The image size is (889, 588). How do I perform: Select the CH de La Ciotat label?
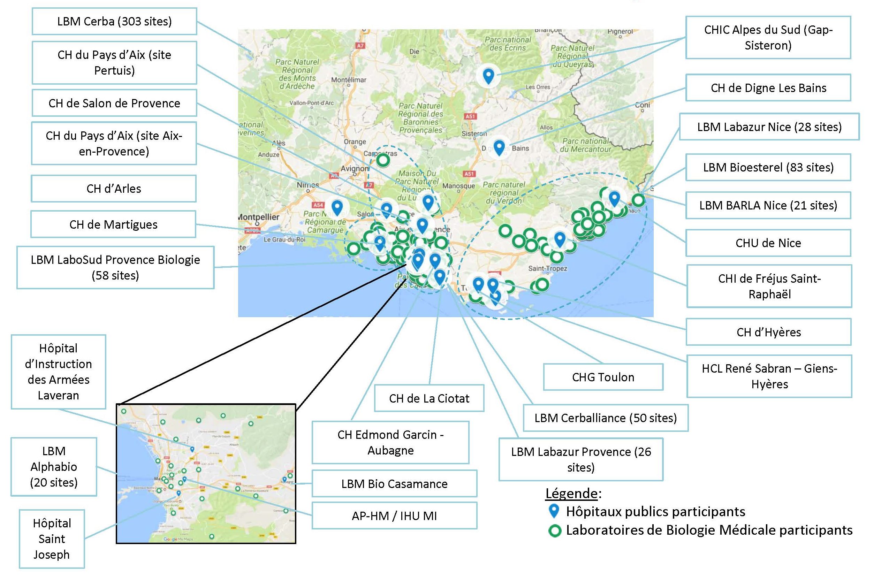[429, 398]
